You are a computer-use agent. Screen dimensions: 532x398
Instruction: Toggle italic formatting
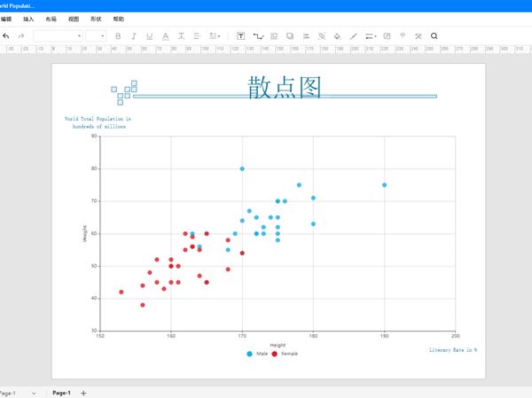click(x=134, y=36)
